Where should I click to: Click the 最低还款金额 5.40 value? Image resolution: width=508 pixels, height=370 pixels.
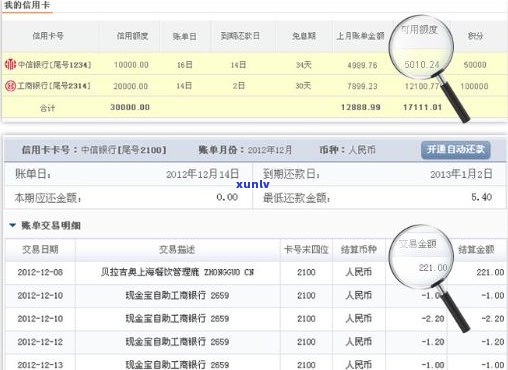pyautogui.click(x=481, y=197)
